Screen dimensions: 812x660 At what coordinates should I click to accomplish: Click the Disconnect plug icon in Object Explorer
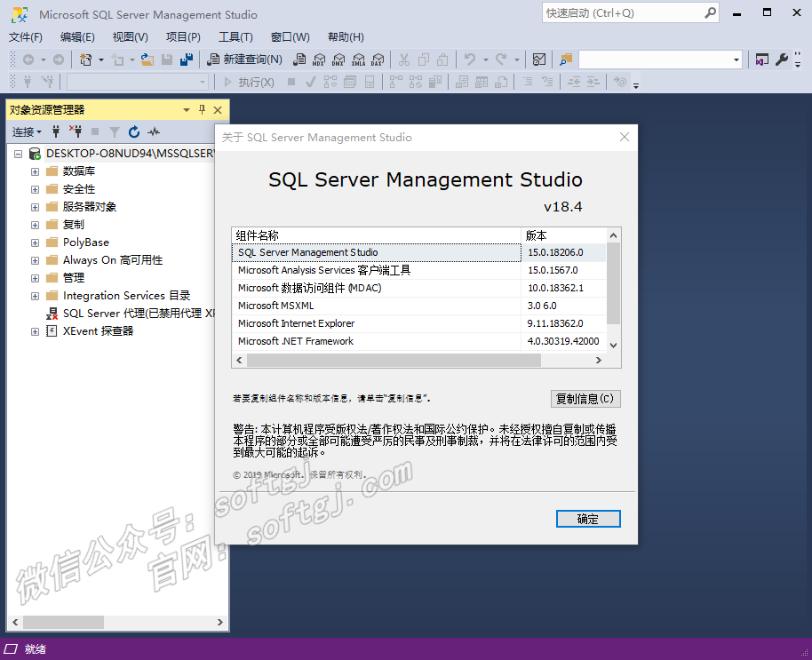coord(76,132)
